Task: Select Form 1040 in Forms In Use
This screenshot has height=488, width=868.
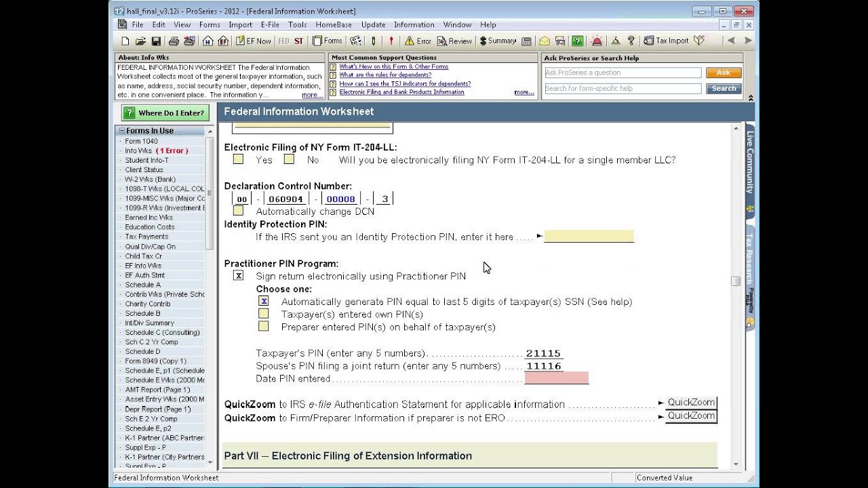Action: pyautogui.click(x=141, y=141)
